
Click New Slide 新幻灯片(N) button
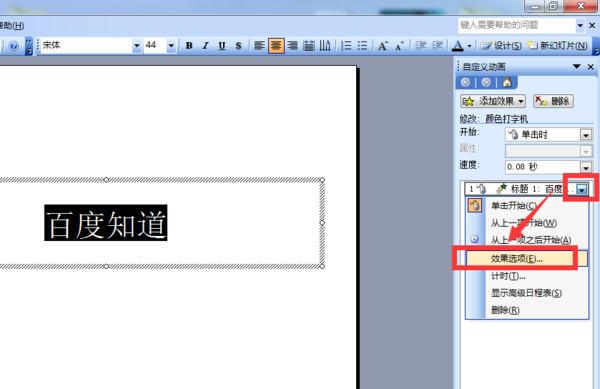coord(558,46)
